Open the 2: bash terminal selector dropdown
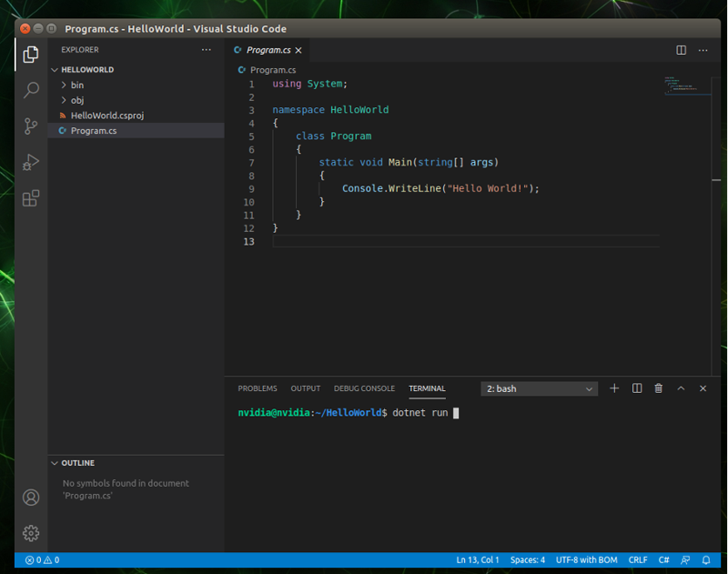The image size is (728, 574). click(539, 388)
